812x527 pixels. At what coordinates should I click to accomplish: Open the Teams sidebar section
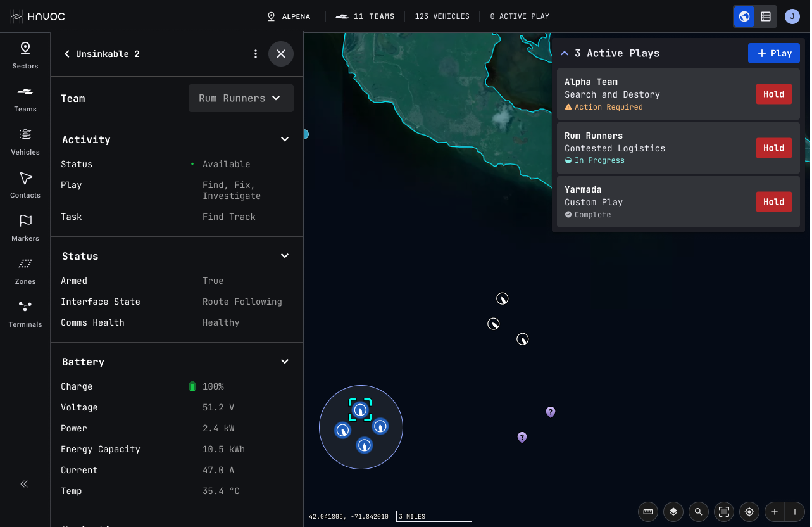(25, 99)
